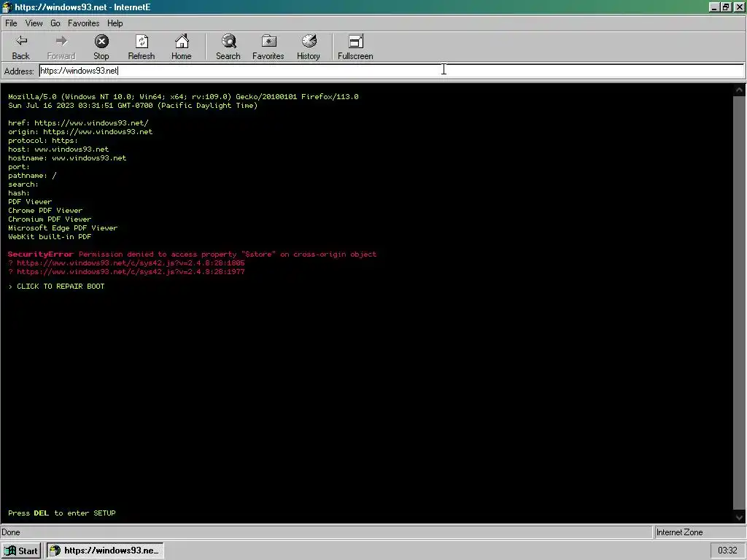Click the 'Microsoft Edge PDF Viewer' line
The height and width of the screenshot is (560, 747).
(63, 228)
